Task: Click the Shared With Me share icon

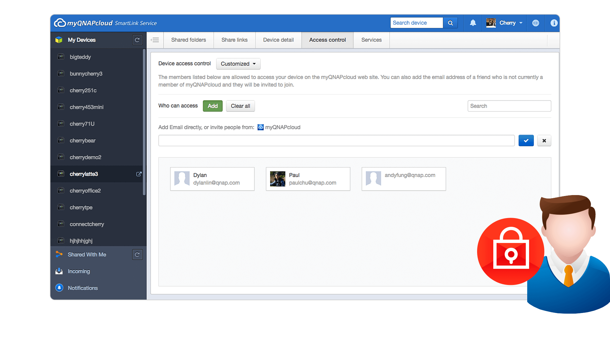Action: 59,254
